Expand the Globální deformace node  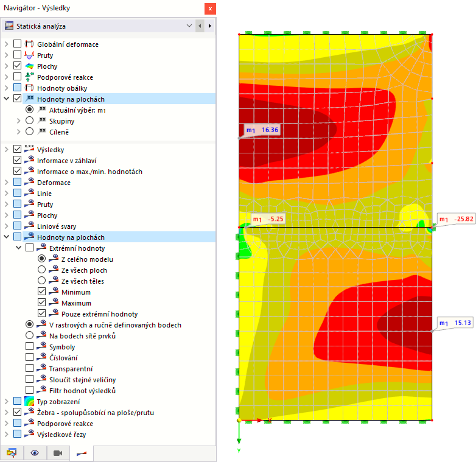(6, 44)
